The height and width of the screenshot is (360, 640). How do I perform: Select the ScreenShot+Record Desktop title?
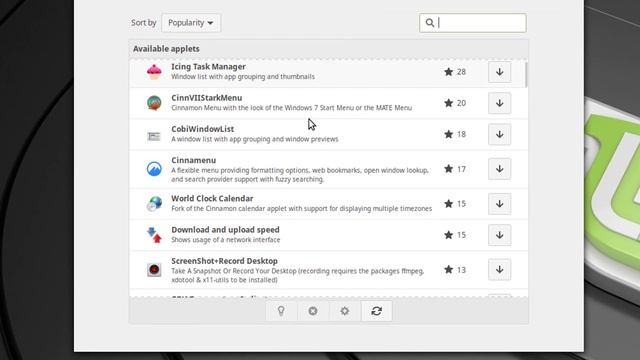pos(224,261)
